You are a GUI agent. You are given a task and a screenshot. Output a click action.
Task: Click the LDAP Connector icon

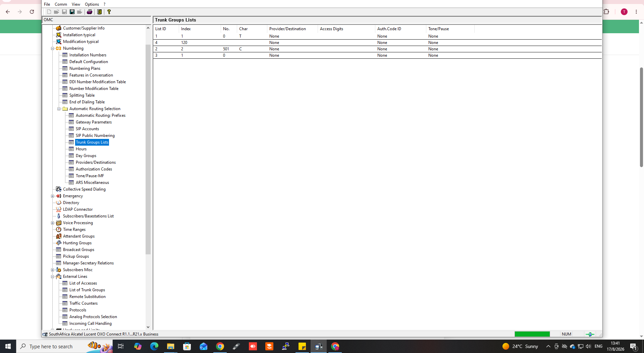(59, 209)
